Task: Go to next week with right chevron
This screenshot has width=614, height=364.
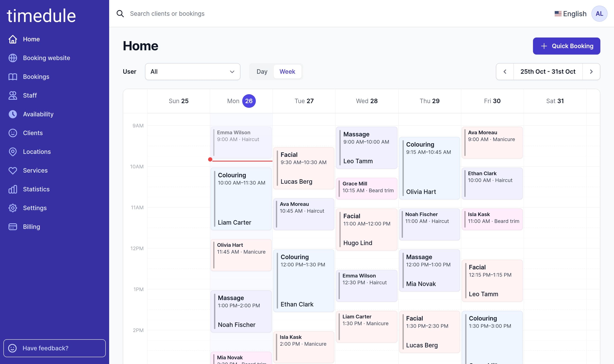Action: pos(591,72)
